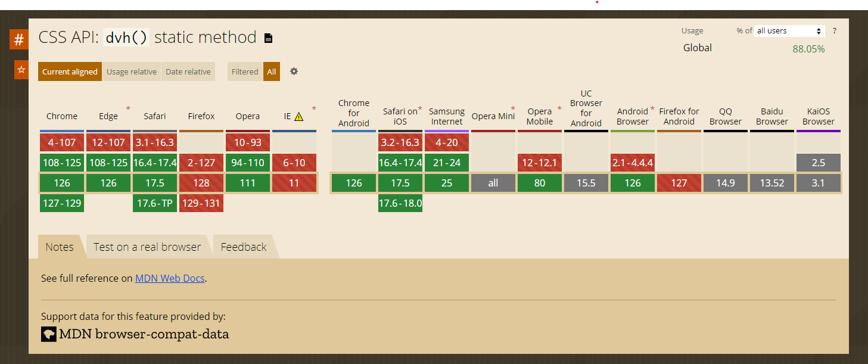The image size is (868, 364).
Task: Click the star favorites icon in sidebar
Action: click(x=20, y=70)
